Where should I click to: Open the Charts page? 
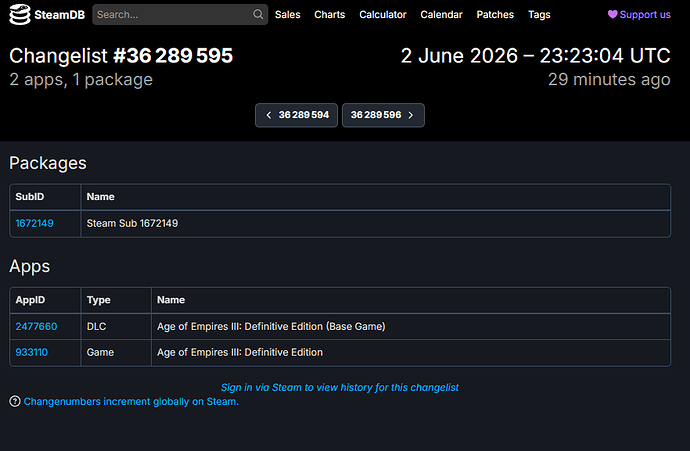330,15
